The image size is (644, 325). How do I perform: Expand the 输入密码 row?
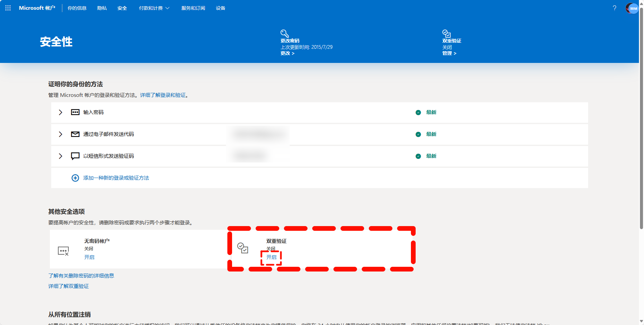[61, 112]
